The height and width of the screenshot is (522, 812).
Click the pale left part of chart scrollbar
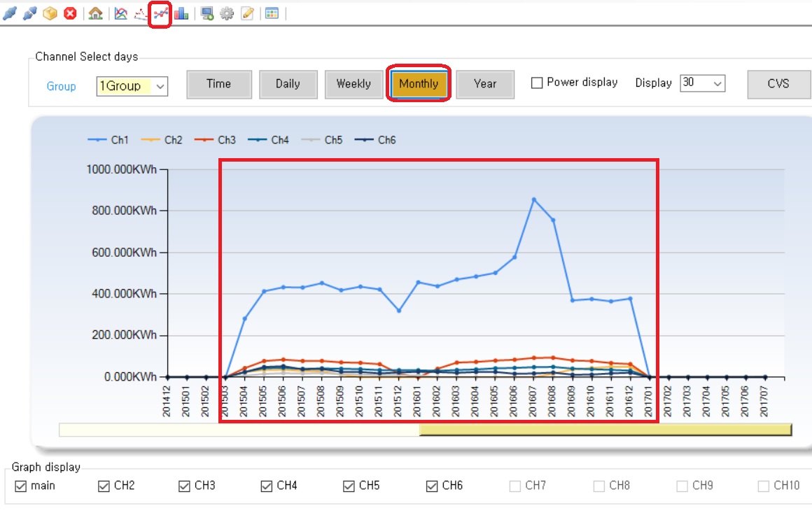239,430
